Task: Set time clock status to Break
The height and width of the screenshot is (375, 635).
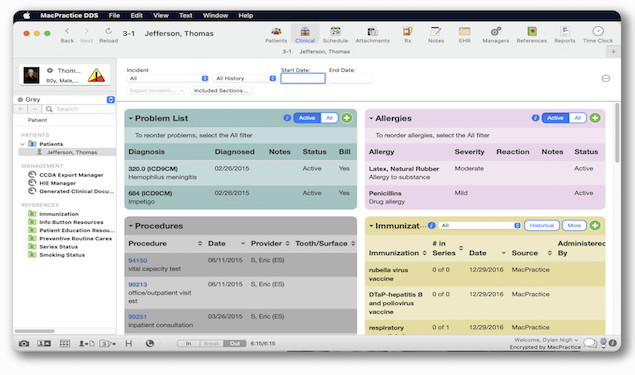Action: pyautogui.click(x=211, y=343)
